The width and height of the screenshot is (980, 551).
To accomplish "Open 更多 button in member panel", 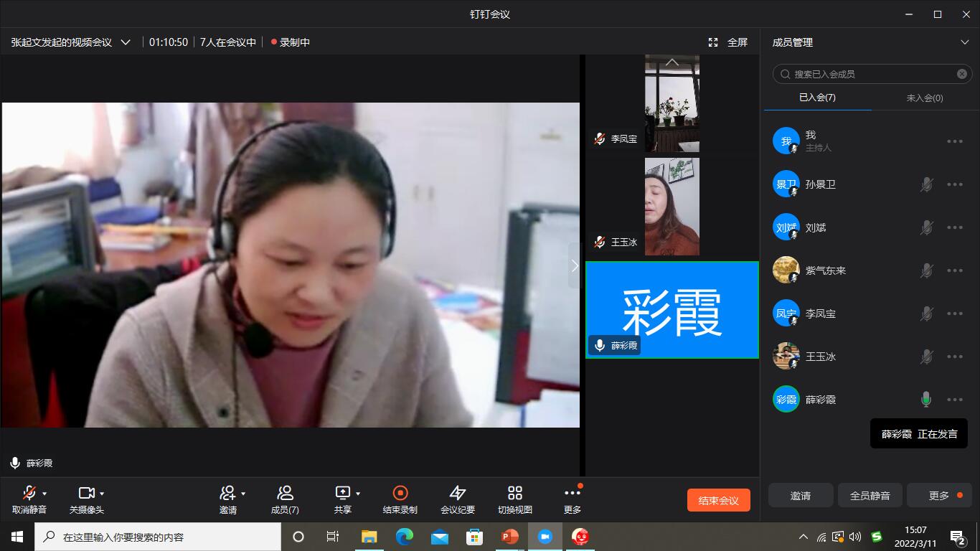I will tap(940, 495).
